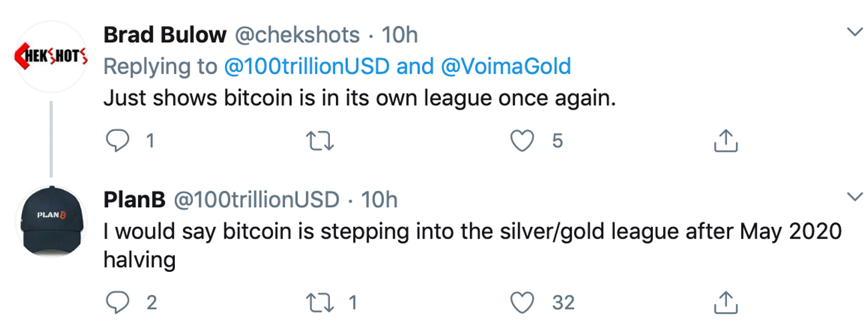The height and width of the screenshot is (334, 868).
Task: Share Brad Bulow's tweet
Action: 725,141
